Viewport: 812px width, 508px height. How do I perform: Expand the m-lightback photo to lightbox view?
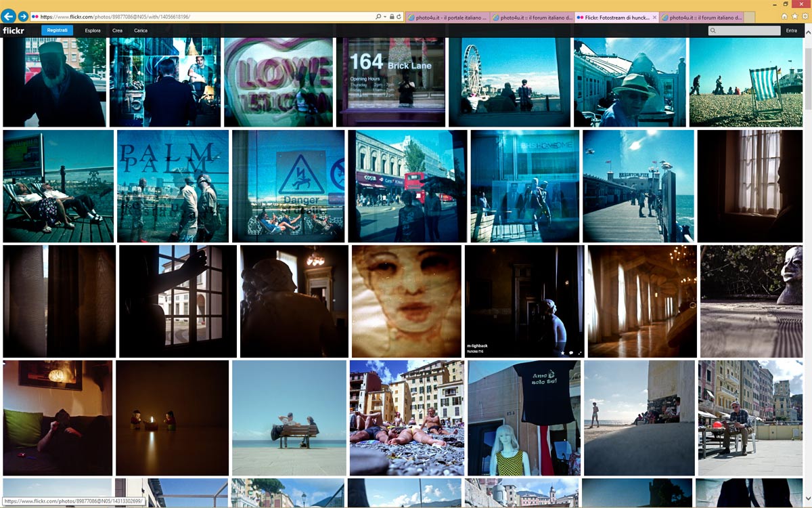pyautogui.click(x=580, y=352)
